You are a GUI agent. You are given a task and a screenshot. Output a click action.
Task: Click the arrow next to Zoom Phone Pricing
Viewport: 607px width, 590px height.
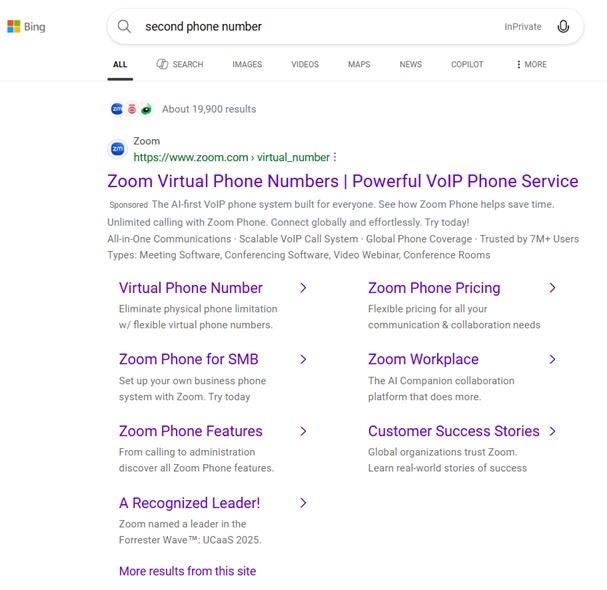tap(552, 288)
